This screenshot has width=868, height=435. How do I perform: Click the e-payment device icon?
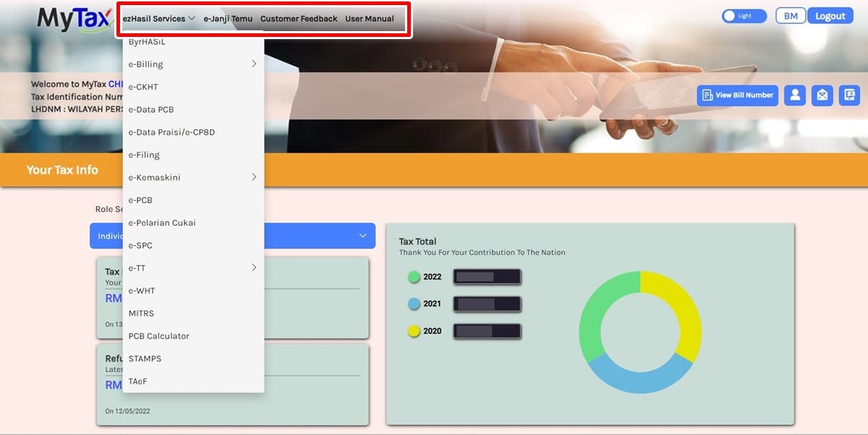848,95
